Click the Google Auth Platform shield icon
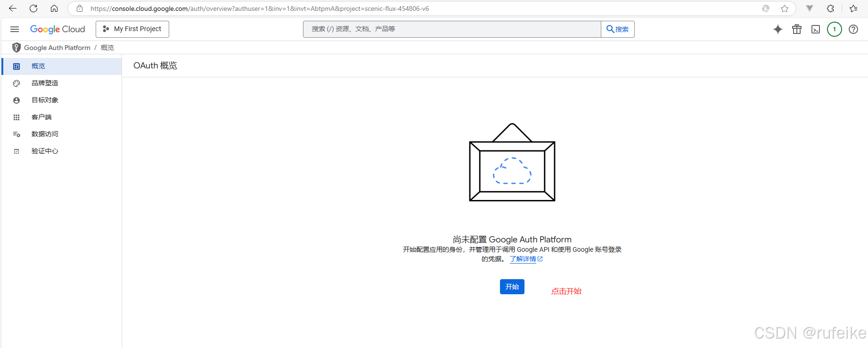The width and height of the screenshot is (868, 348). [16, 48]
